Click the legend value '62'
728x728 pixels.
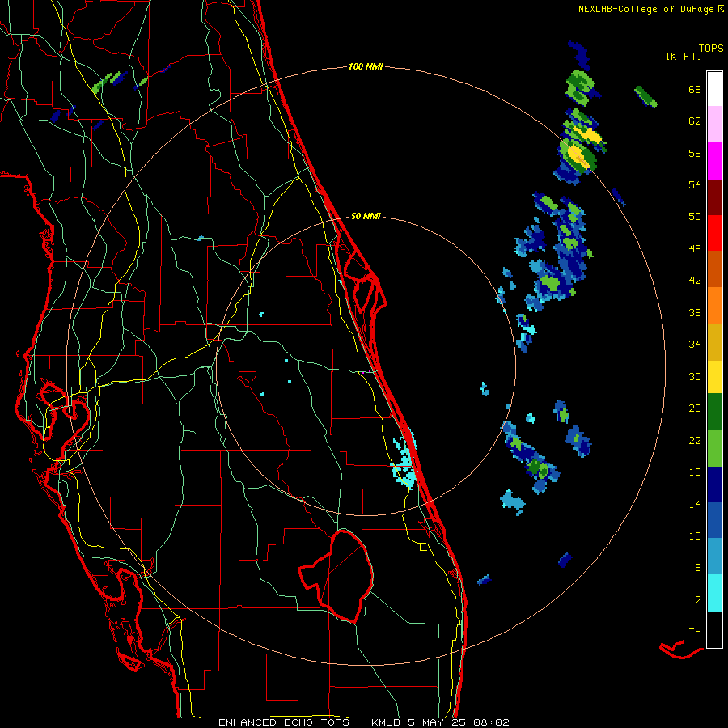pyautogui.click(x=695, y=121)
